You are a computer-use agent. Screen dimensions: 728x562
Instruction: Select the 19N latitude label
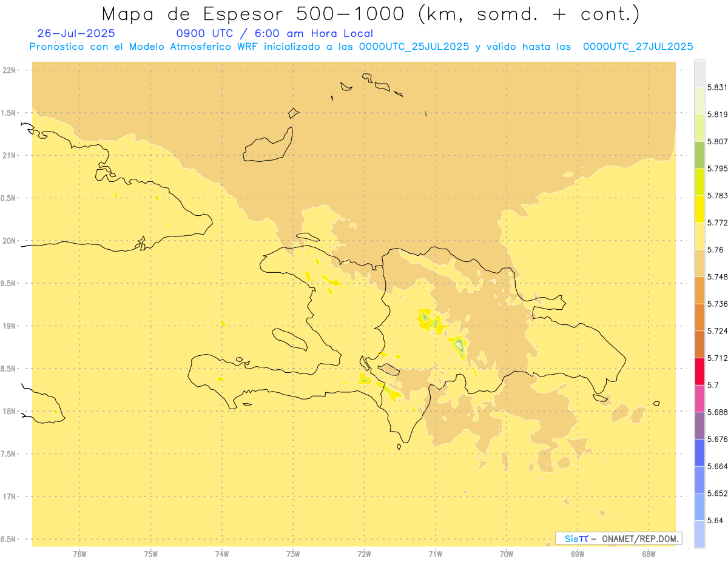click(x=9, y=326)
